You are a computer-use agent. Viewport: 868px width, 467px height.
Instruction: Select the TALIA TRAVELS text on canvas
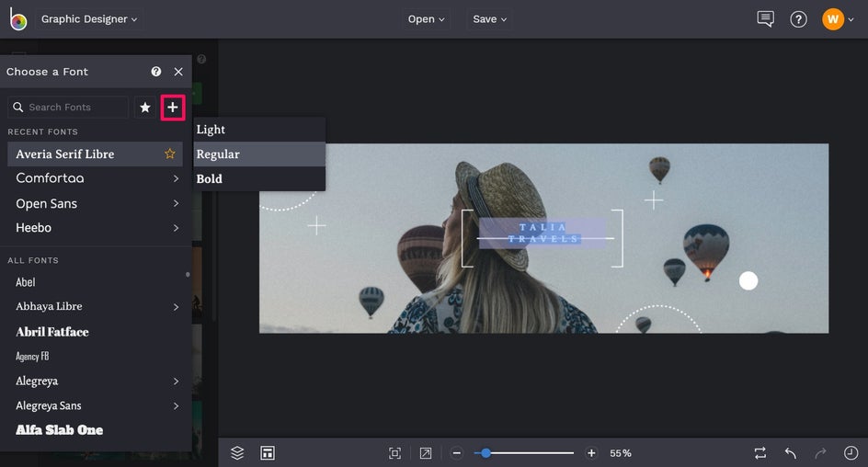[542, 233]
